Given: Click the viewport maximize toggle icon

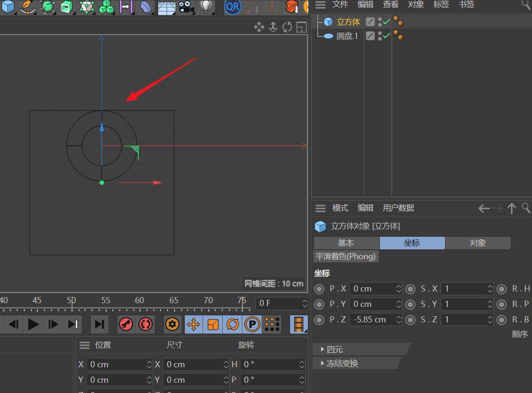Looking at the screenshot, I should pos(301,27).
